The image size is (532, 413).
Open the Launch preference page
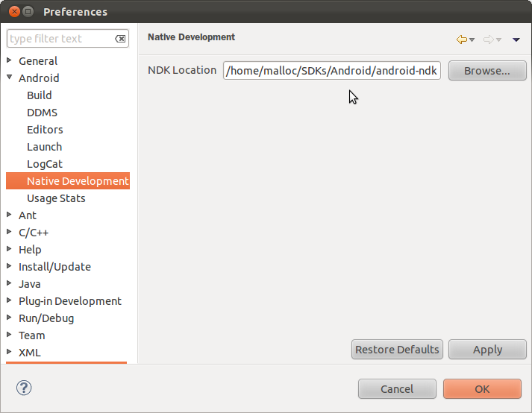pos(45,147)
